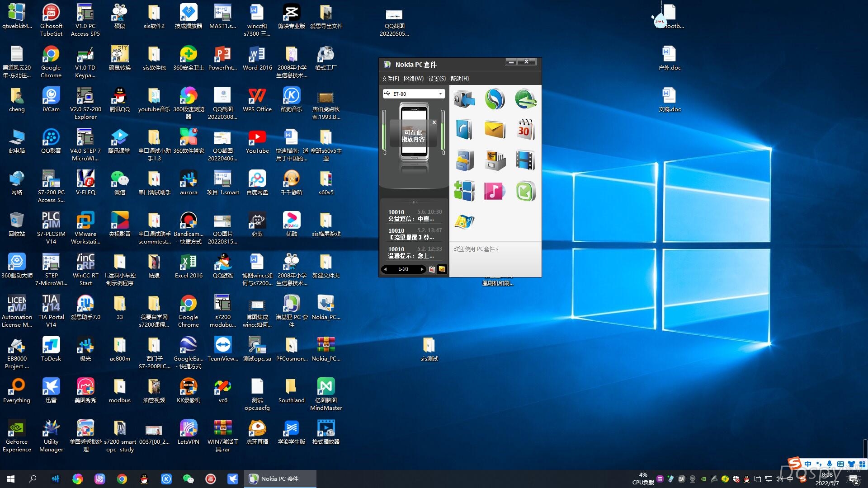Select the TeamViewer desktop shortcut

(x=223, y=349)
